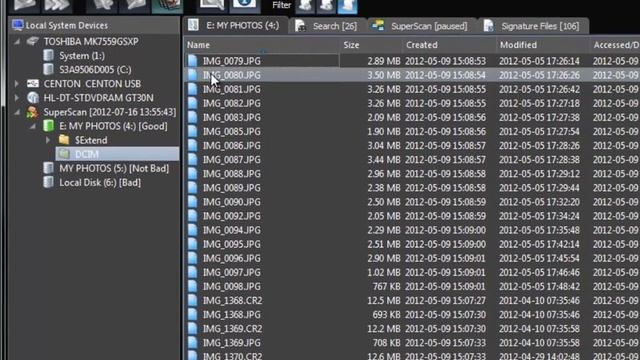Select file IMG_0092.JPG
This screenshot has width=640, height=360.
click(231, 216)
